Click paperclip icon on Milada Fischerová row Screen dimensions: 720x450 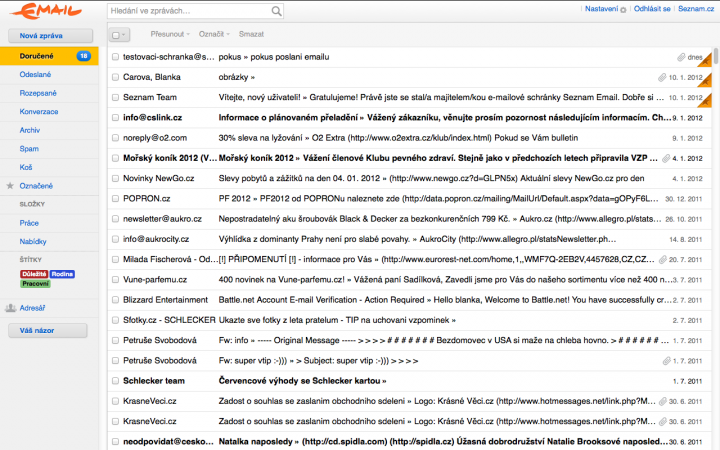point(663,260)
